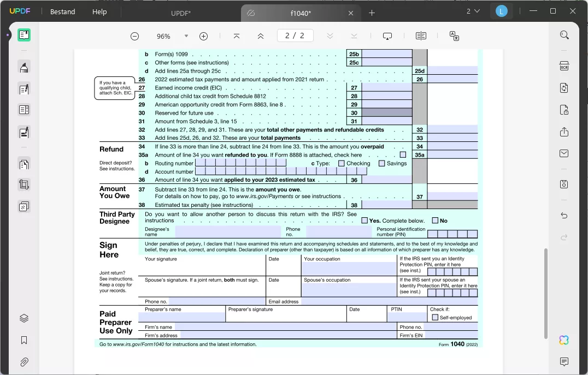The height and width of the screenshot is (375, 588).
Task: Open the OCR text recognition tool
Action: tap(564, 66)
